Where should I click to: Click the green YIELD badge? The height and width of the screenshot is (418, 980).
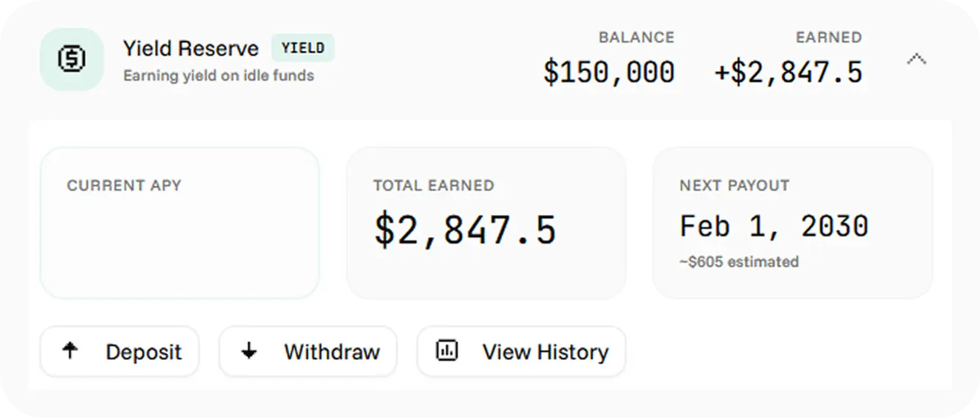(303, 48)
